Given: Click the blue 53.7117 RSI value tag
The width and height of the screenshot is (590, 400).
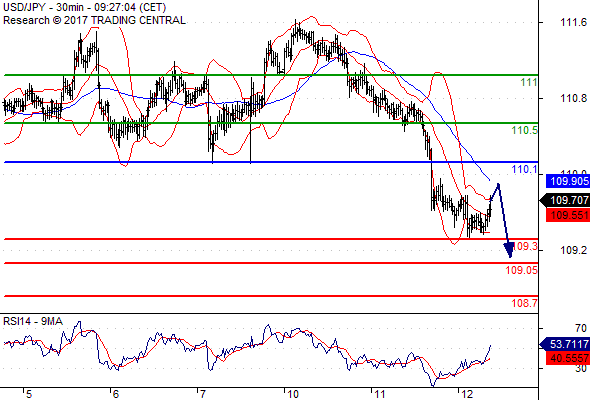Looking at the screenshot, I should [x=565, y=344].
